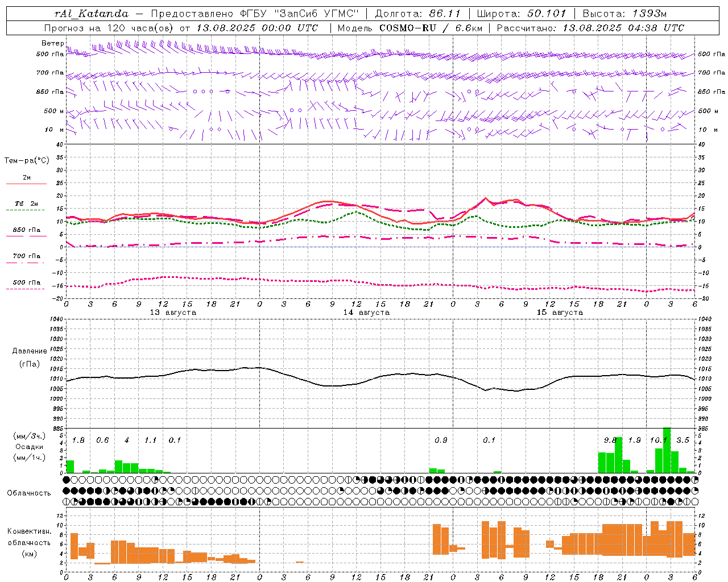This screenshot has height=582, width=728.
Task: Click the forecast start 13.08.2025 00:00 UTC
Action: (257, 28)
